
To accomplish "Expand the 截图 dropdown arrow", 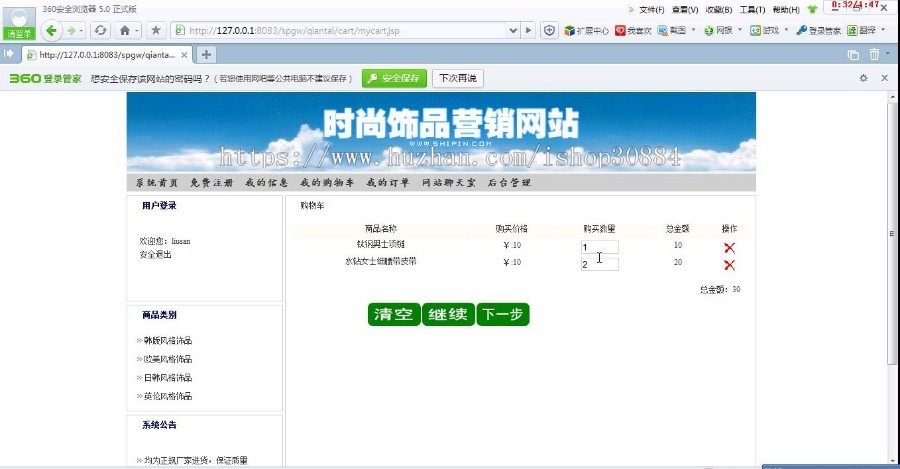I will click(x=693, y=29).
